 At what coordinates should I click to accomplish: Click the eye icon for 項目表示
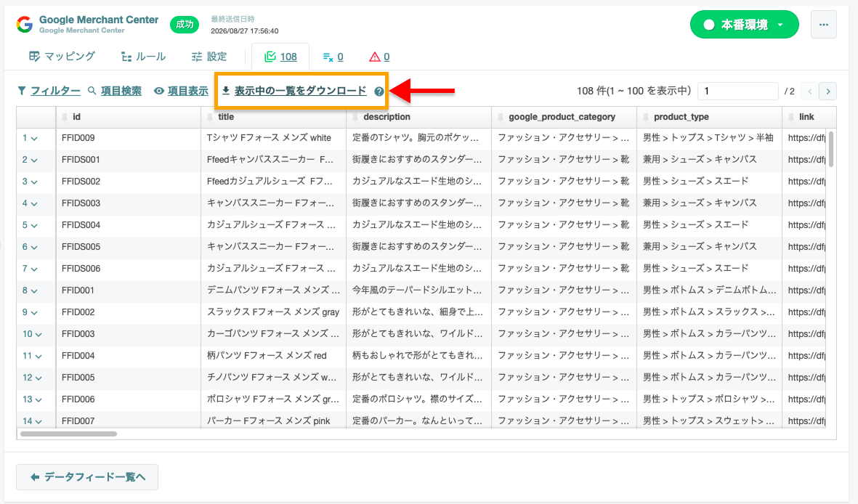pos(158,91)
